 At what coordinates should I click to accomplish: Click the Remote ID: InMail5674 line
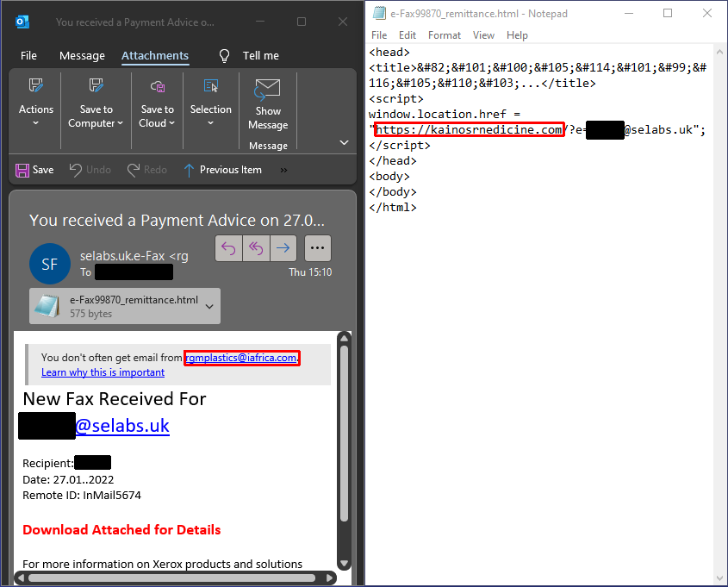(82, 496)
